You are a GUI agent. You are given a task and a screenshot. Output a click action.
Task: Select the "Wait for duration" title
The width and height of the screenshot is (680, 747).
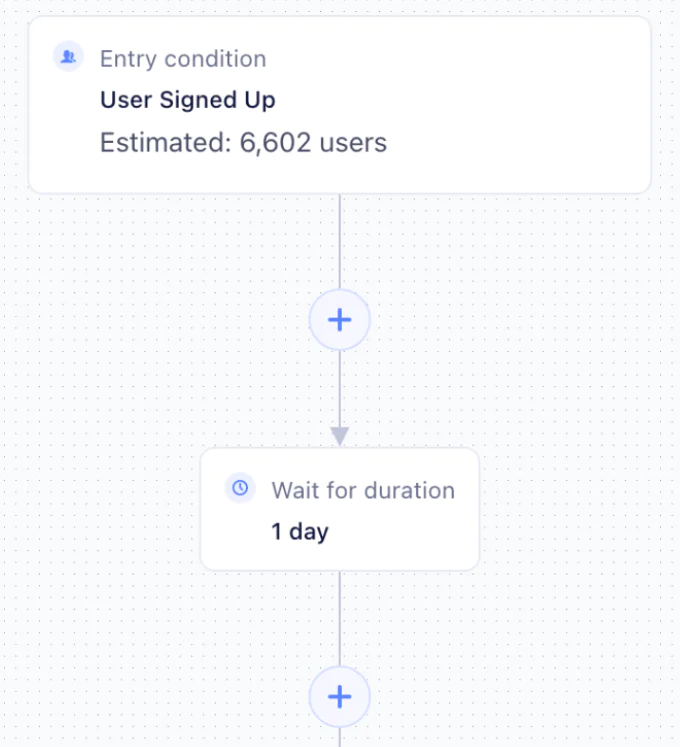363,490
